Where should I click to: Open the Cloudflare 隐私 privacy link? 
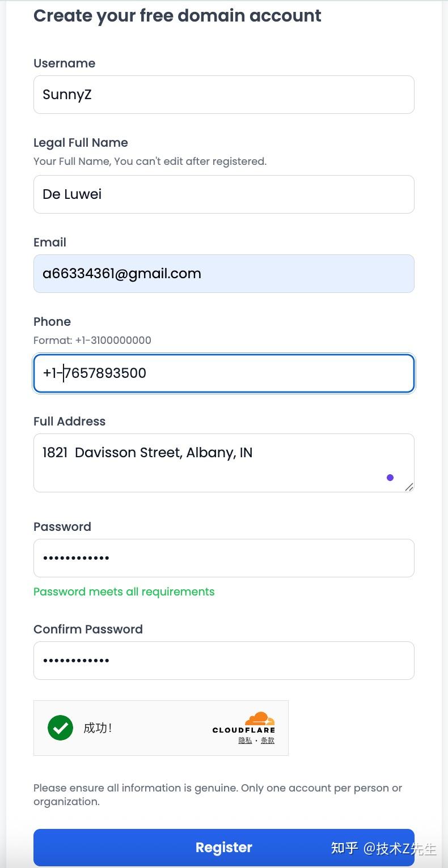pyautogui.click(x=245, y=740)
